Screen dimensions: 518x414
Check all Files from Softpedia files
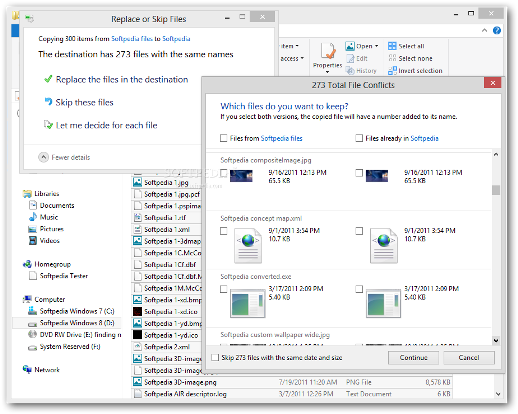click(x=224, y=138)
